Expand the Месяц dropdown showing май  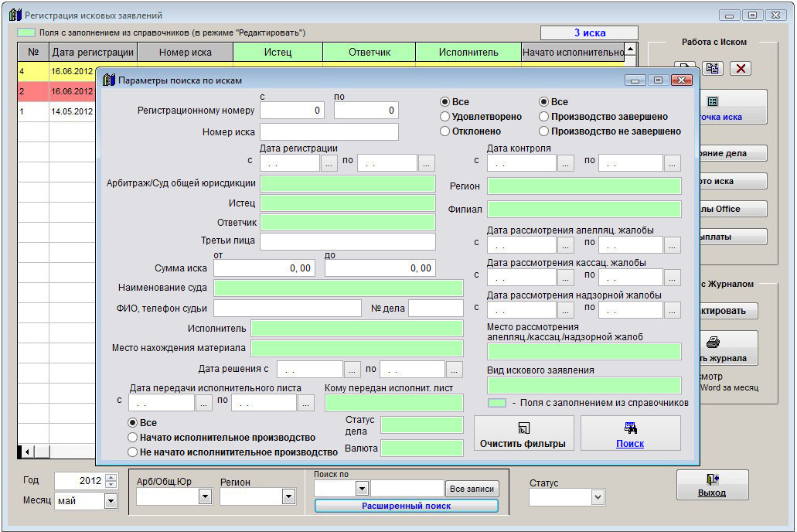click(x=111, y=501)
